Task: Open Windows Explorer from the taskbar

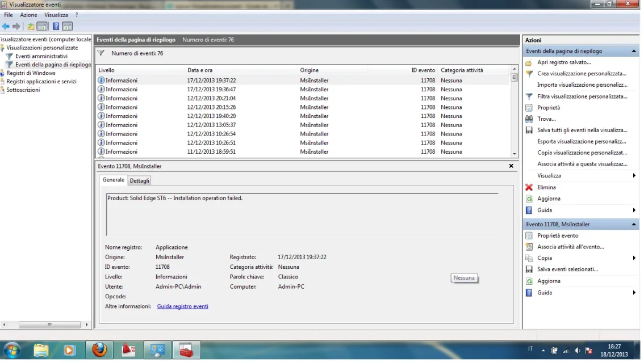Action: tap(41, 351)
